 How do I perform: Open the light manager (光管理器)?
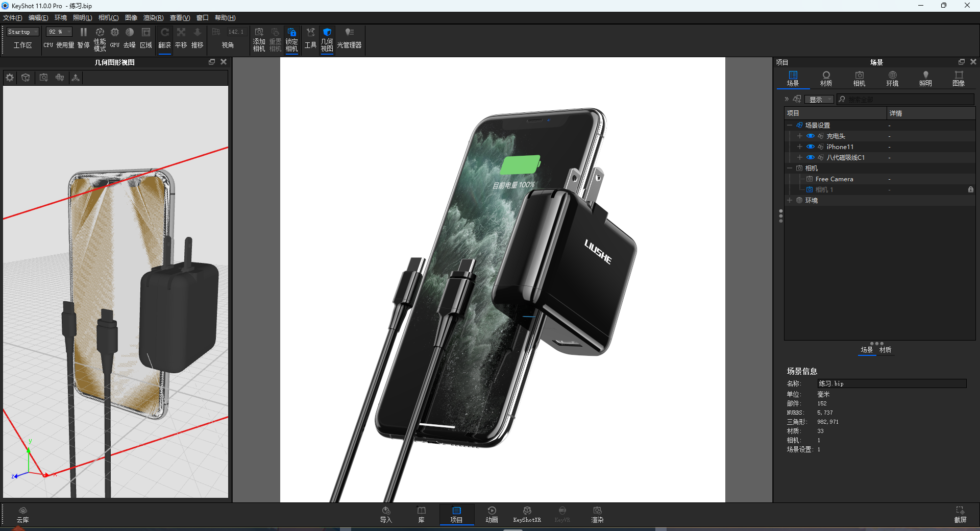(x=350, y=38)
